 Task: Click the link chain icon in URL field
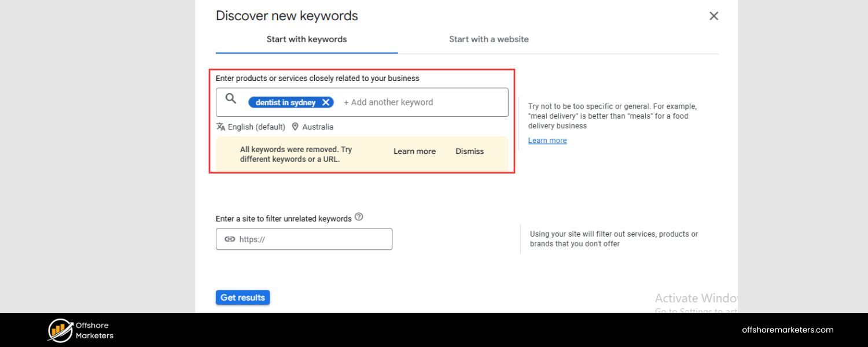click(x=230, y=239)
